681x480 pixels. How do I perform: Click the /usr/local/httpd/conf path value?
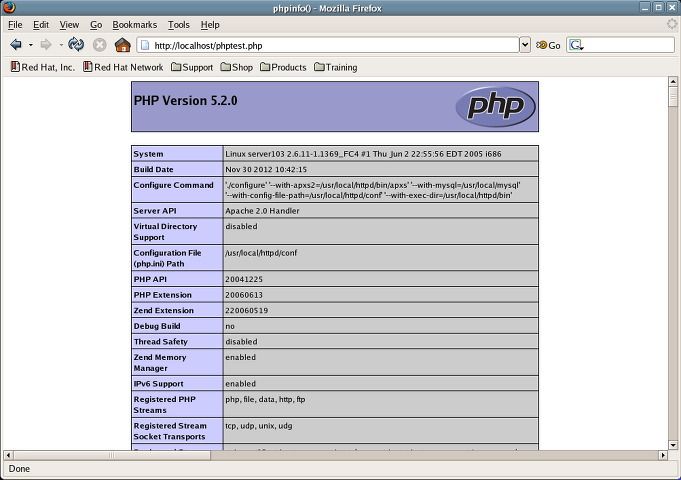(x=261, y=253)
